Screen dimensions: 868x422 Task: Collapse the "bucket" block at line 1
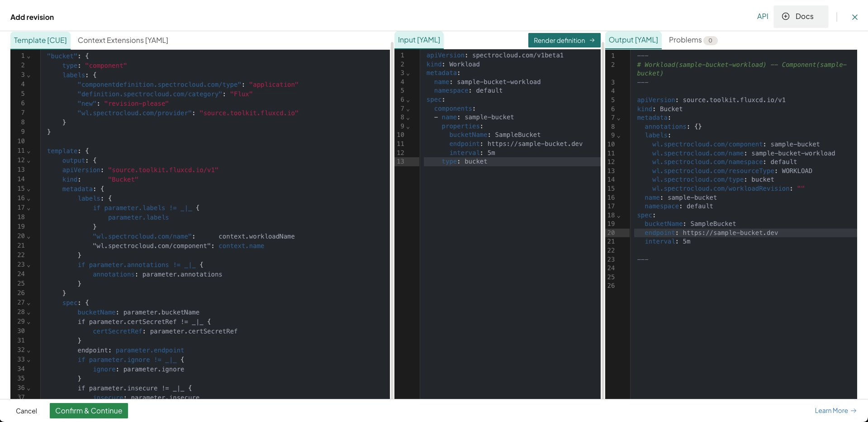coord(28,56)
